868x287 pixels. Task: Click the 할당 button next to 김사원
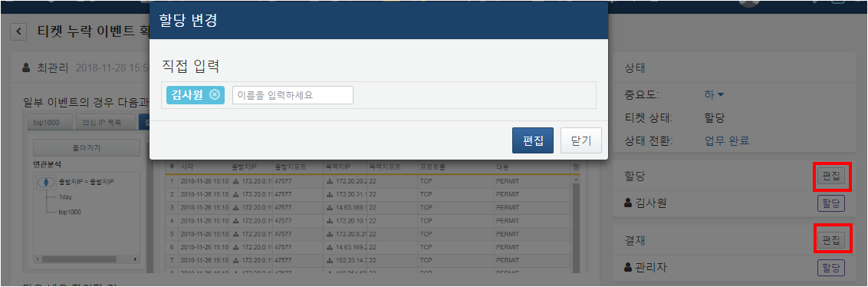(x=831, y=203)
